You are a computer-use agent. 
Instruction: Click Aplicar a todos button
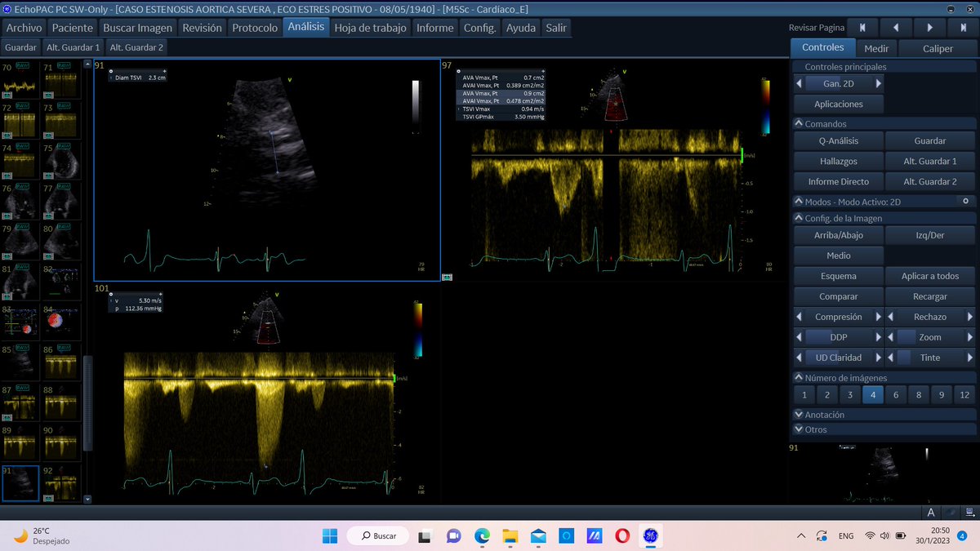930,276
